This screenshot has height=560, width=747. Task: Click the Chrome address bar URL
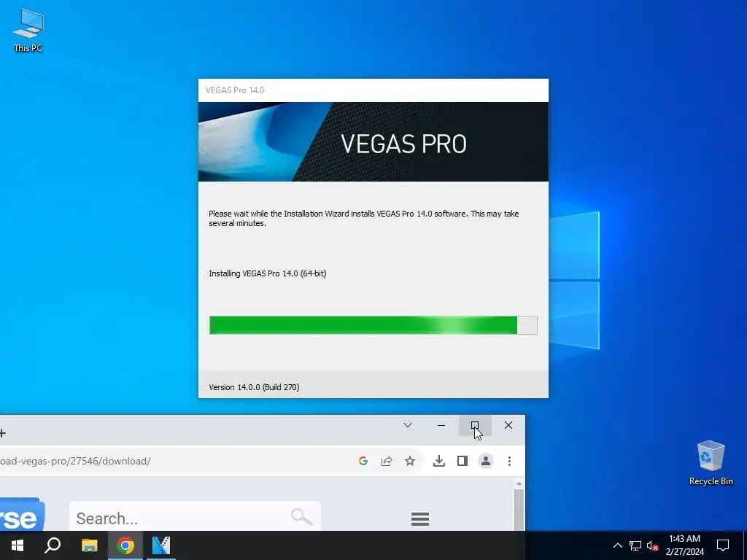[75, 461]
